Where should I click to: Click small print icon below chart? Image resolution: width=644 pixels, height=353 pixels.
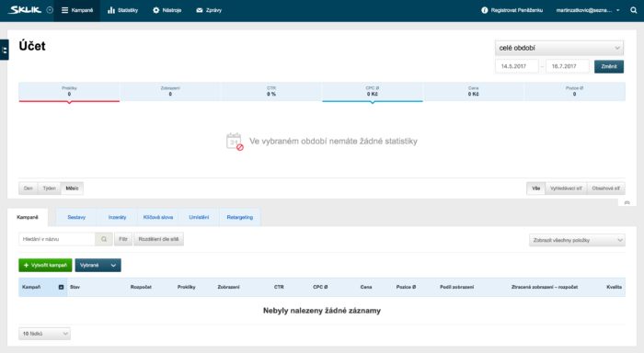(x=627, y=202)
